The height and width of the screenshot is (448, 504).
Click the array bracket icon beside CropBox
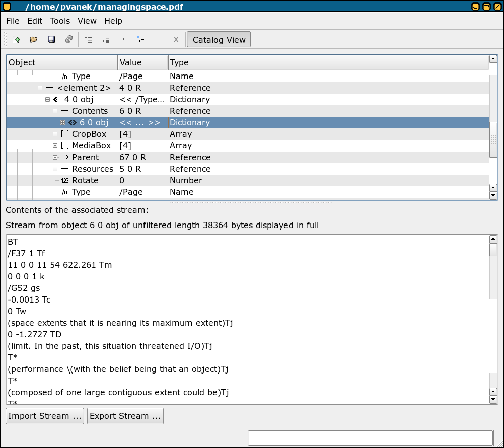click(65, 134)
